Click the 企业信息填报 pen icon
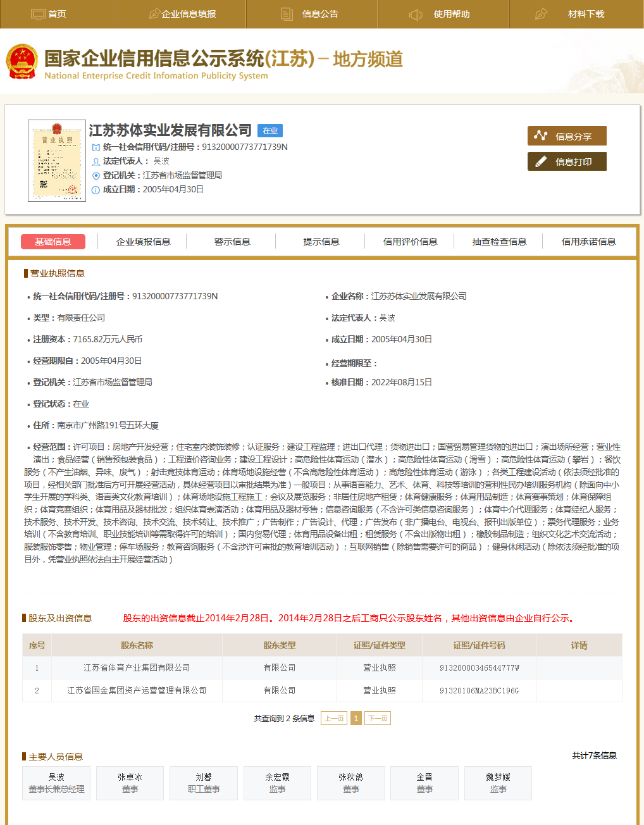Image resolution: width=644 pixels, height=825 pixels. (x=154, y=14)
